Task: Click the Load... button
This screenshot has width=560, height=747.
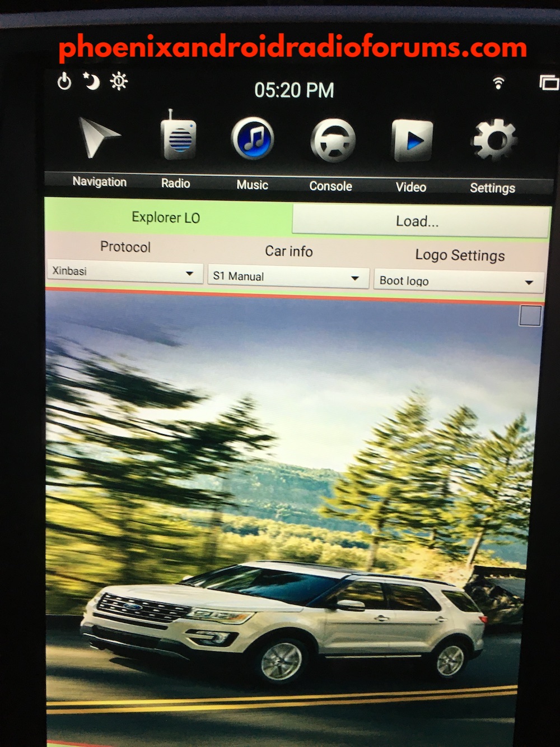Action: pyautogui.click(x=421, y=221)
